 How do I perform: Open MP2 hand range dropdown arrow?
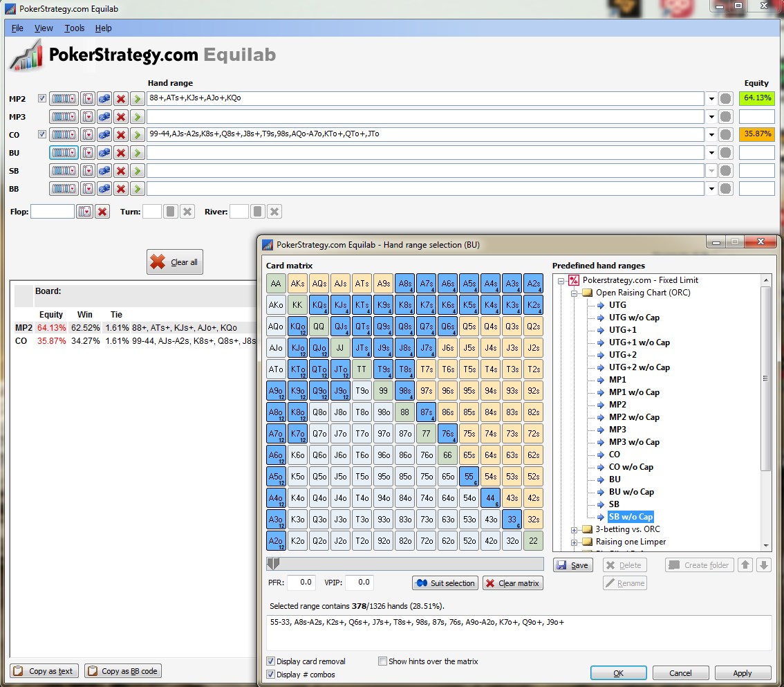(x=711, y=98)
